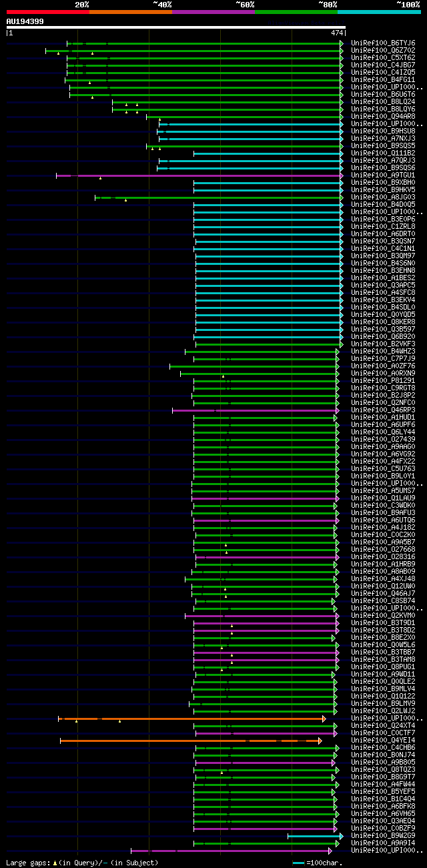Select the UniRef100_B8LQ24 label
The width and height of the screenshot is (427, 868).
pos(383,101)
